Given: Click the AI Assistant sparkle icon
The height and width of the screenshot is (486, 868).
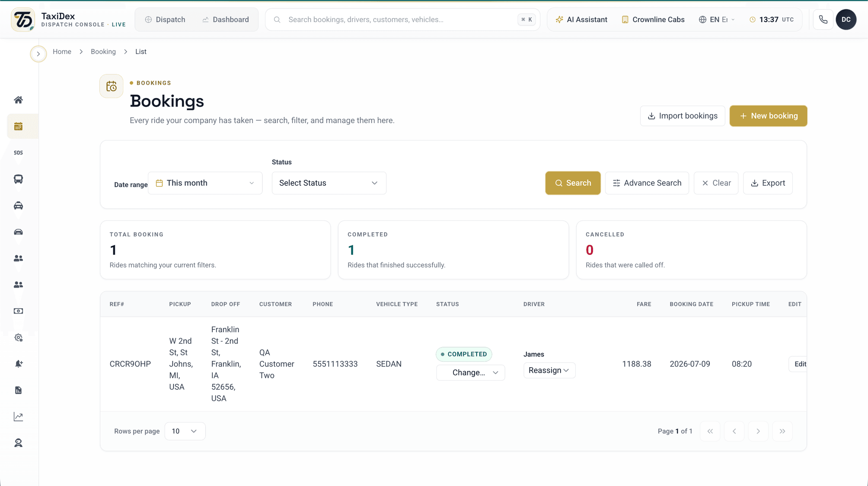Looking at the screenshot, I should click(x=559, y=20).
